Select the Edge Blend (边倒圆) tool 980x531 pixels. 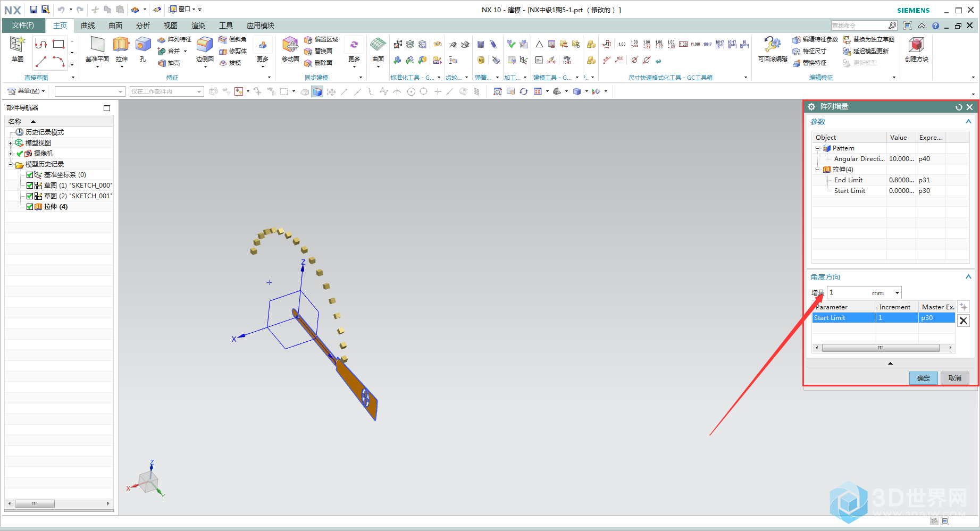[205, 49]
